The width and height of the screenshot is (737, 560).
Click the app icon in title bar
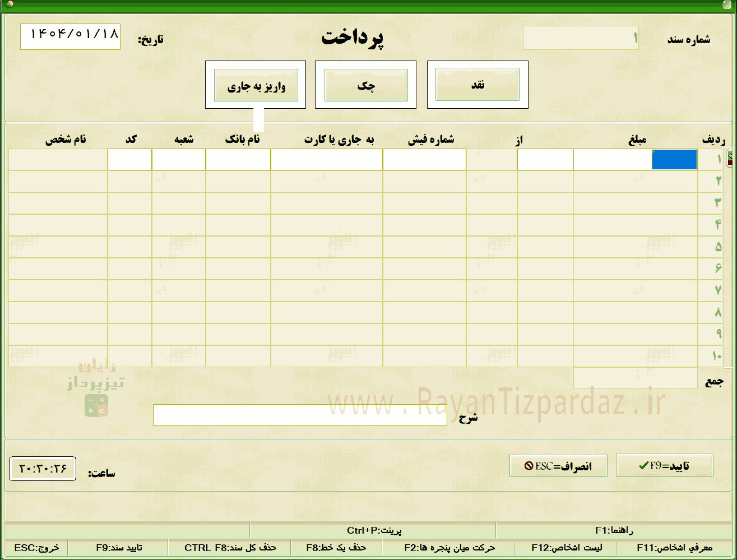click(x=10, y=4)
